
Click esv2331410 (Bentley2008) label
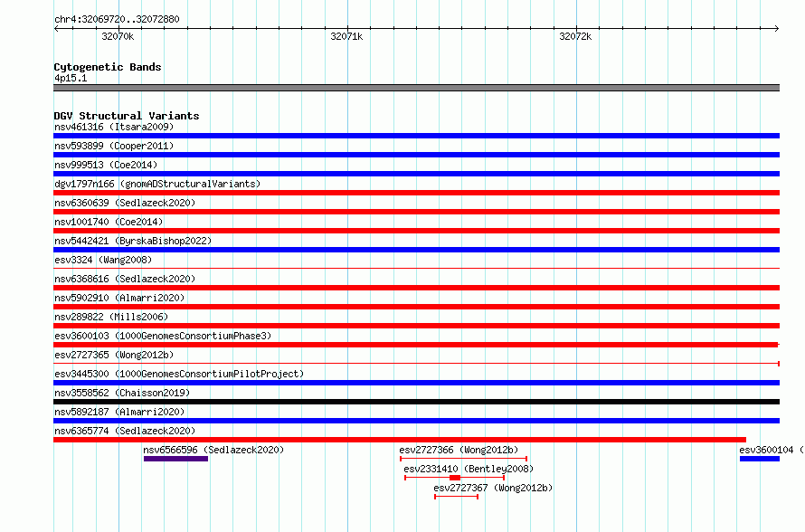[x=469, y=469]
